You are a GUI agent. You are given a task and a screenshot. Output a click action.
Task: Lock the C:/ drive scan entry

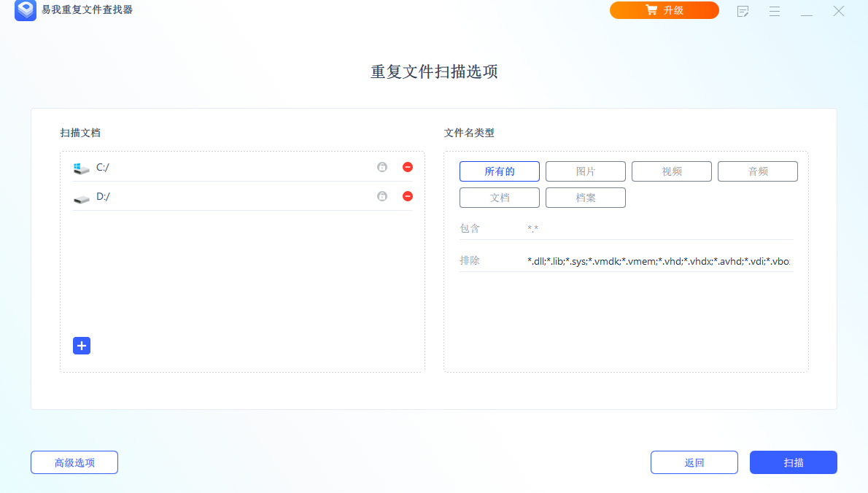click(381, 167)
